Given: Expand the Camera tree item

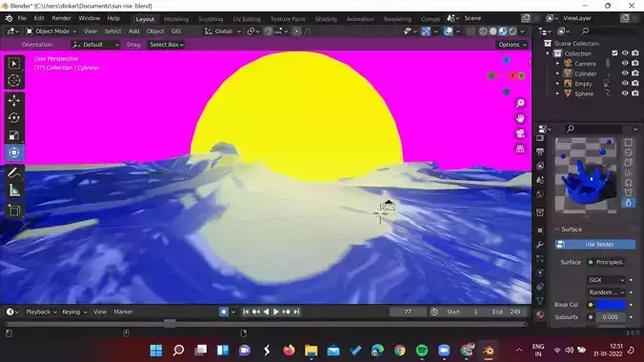Looking at the screenshot, I should pyautogui.click(x=557, y=64).
